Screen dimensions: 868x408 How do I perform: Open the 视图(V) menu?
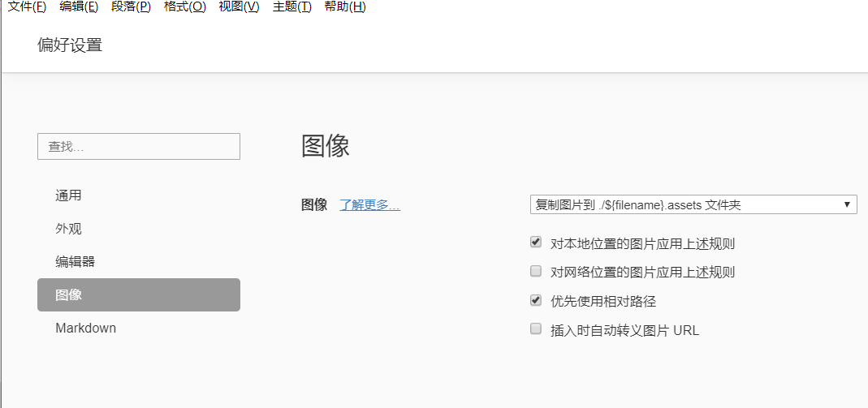tap(240, 6)
